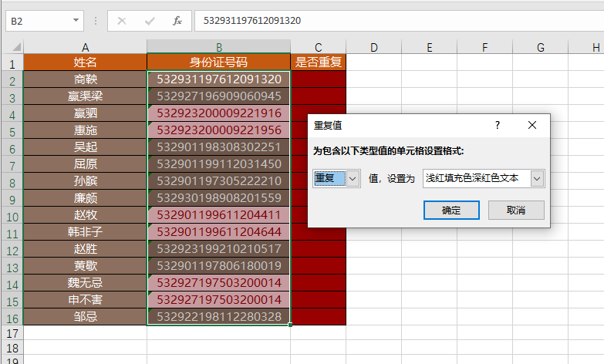Click the cell containing 孙膑
The width and height of the screenshot is (604, 364).
pyautogui.click(x=85, y=180)
